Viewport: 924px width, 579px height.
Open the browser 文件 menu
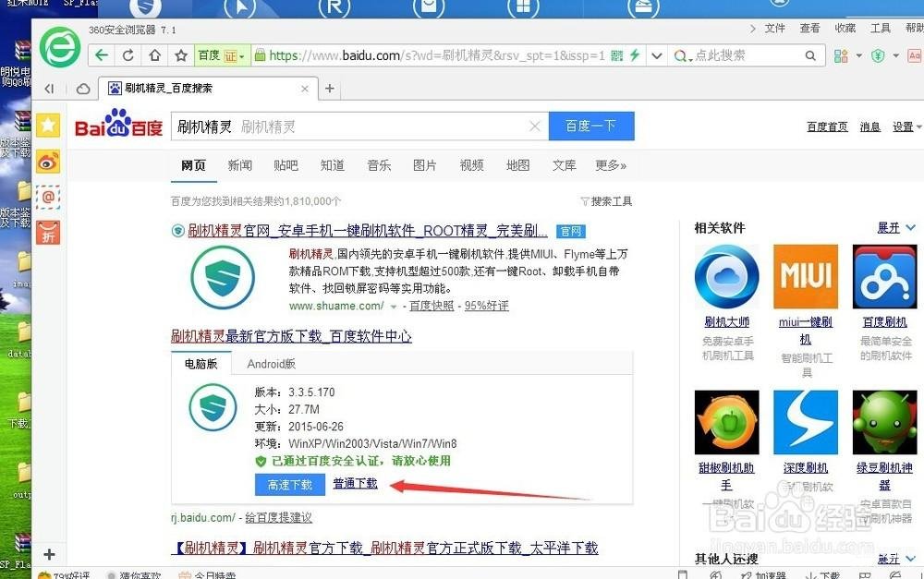[775, 29]
